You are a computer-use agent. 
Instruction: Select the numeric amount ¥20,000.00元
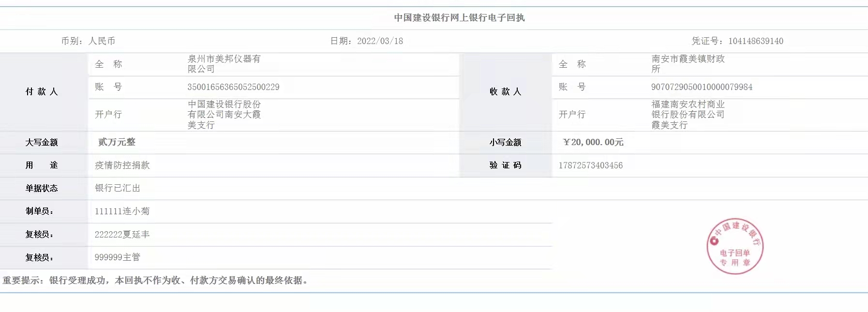click(593, 142)
